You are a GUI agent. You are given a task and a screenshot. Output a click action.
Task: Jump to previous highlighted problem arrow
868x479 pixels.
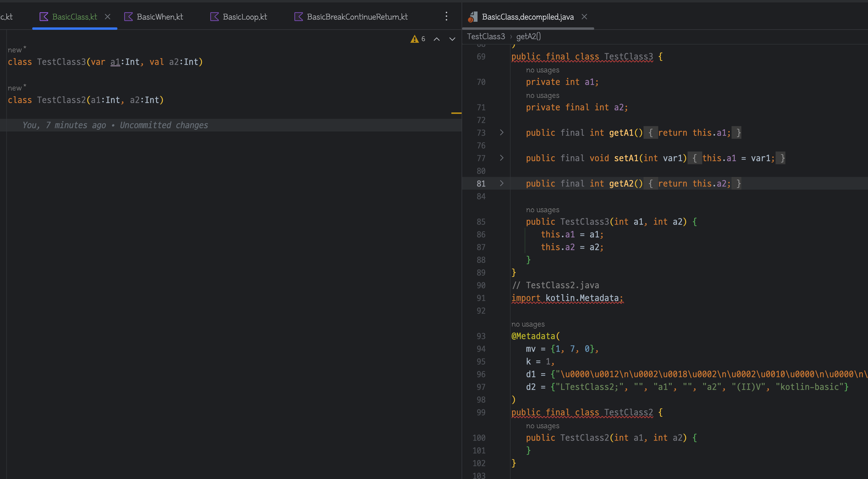pos(436,39)
